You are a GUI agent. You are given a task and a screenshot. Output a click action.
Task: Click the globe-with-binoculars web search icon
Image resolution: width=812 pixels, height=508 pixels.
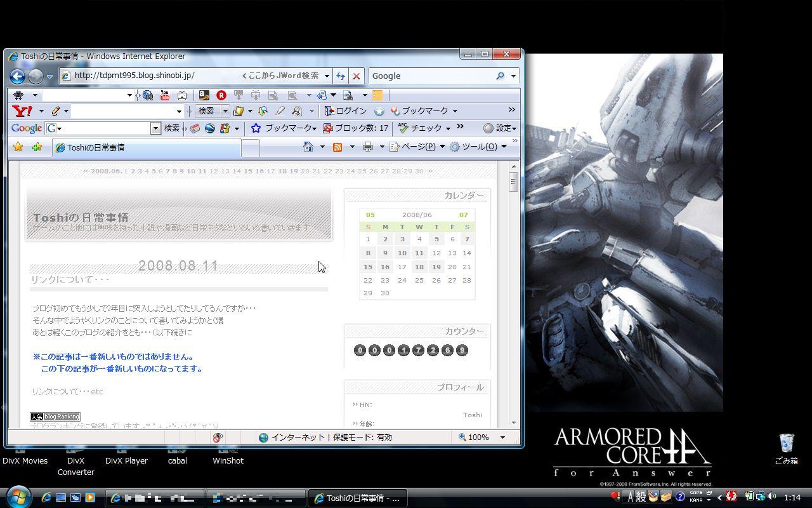[x=148, y=95]
